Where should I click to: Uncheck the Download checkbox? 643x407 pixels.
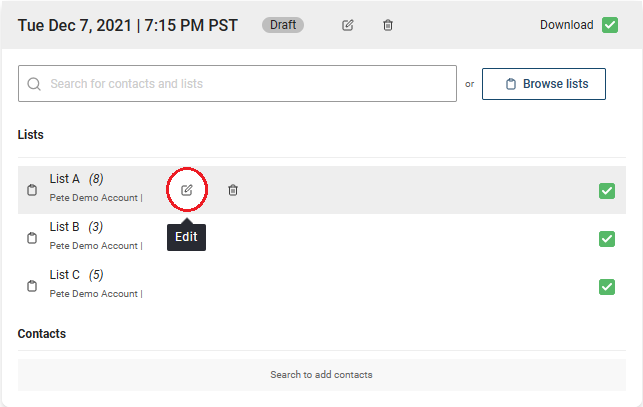click(610, 25)
